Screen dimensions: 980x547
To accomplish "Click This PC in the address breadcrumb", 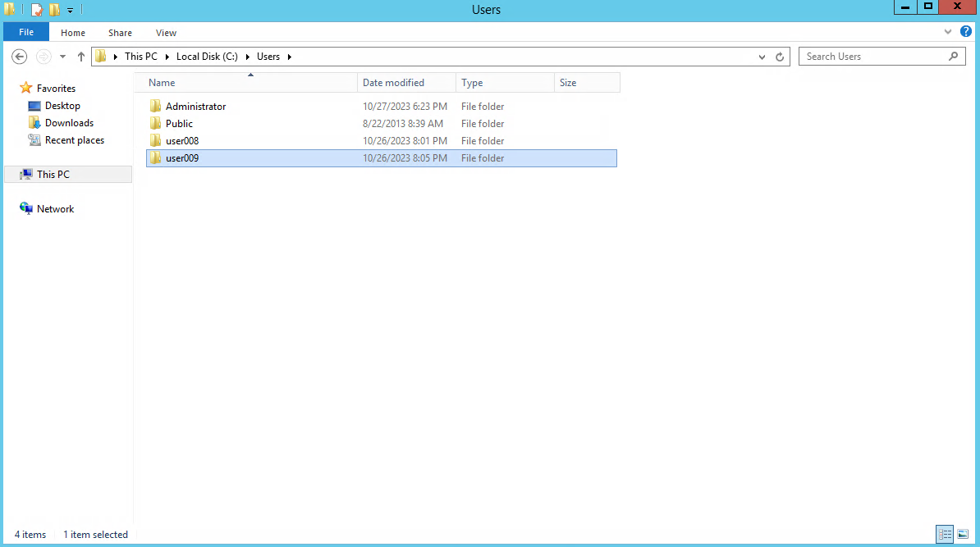I will pyautogui.click(x=140, y=57).
